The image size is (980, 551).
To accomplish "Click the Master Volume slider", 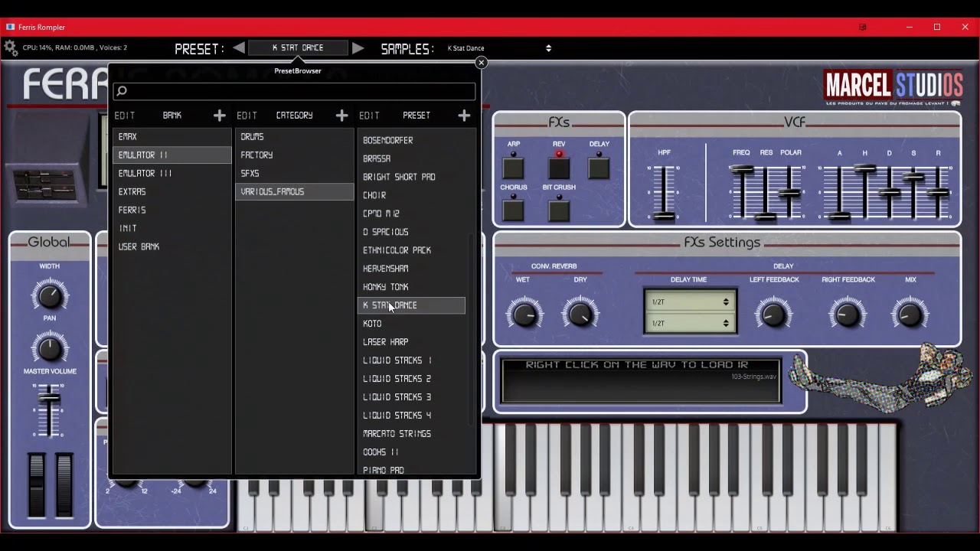I will (x=50, y=410).
